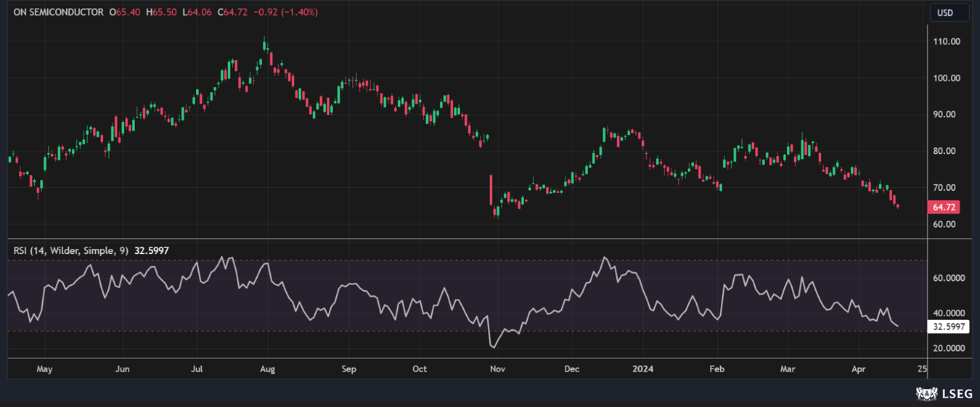Click the divider between price and RSI panes
The height and width of the screenshot is (407, 980).
pos(465,238)
